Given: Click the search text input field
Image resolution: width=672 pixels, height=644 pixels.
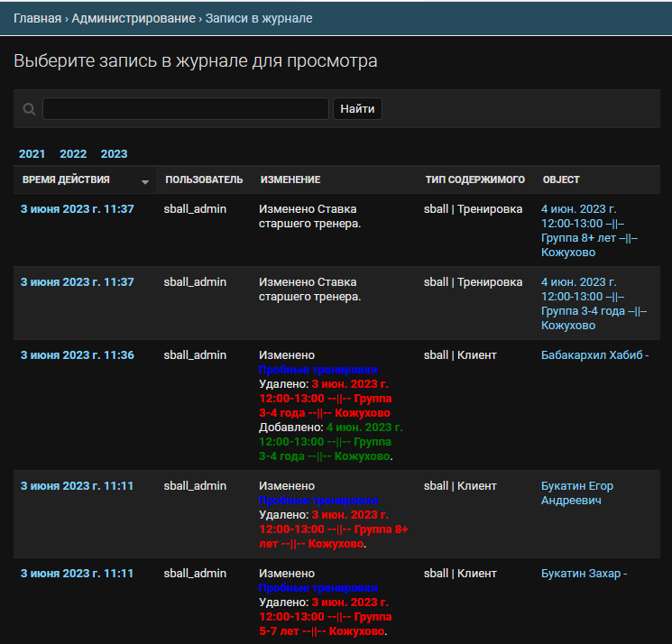Looking at the screenshot, I should point(185,109).
